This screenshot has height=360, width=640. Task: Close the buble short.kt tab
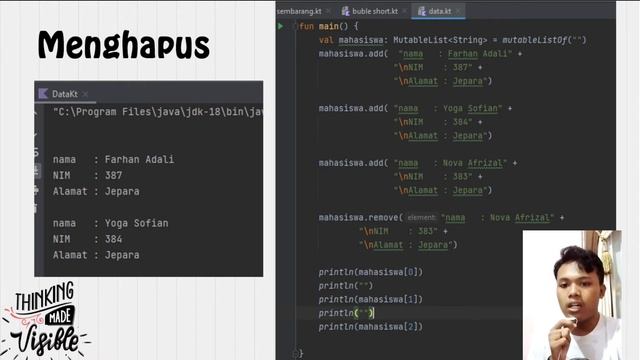[x=404, y=11]
